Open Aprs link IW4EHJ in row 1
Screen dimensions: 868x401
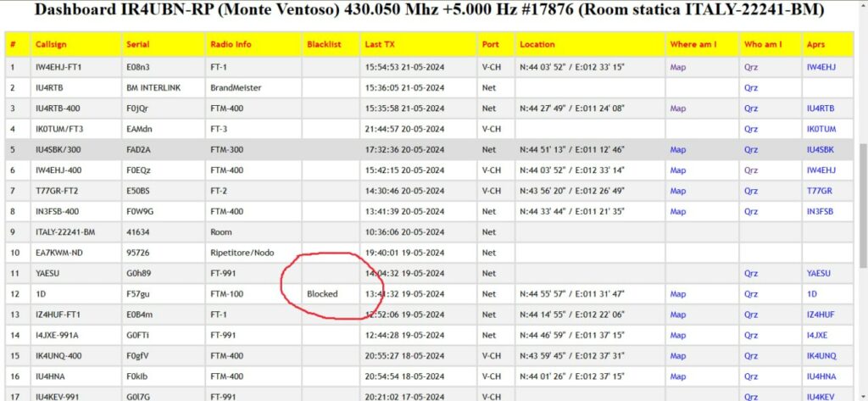821,68
